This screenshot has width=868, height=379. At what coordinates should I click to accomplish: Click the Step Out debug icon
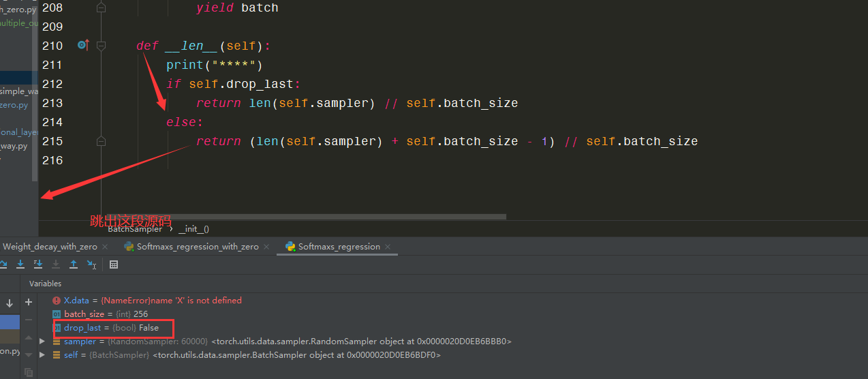[x=74, y=264]
